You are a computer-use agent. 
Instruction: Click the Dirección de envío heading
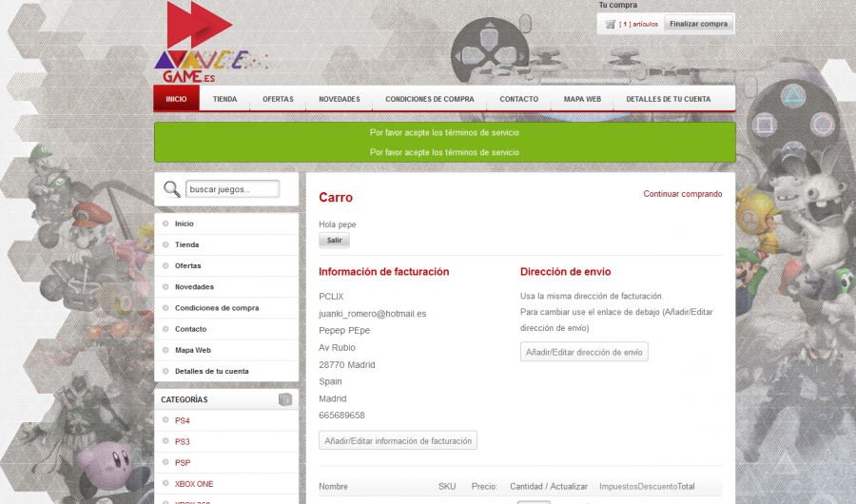[x=566, y=271]
